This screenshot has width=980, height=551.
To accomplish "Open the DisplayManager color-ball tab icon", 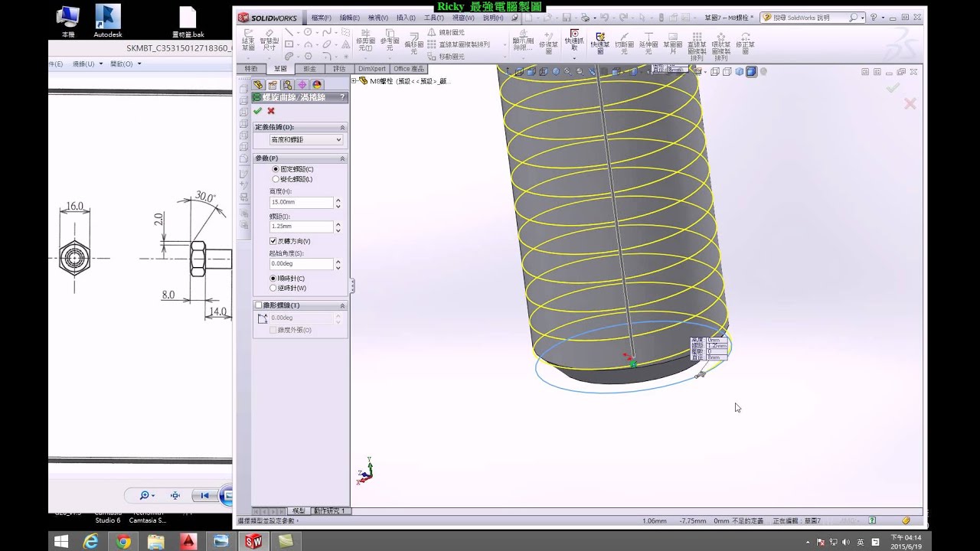I will [317, 85].
